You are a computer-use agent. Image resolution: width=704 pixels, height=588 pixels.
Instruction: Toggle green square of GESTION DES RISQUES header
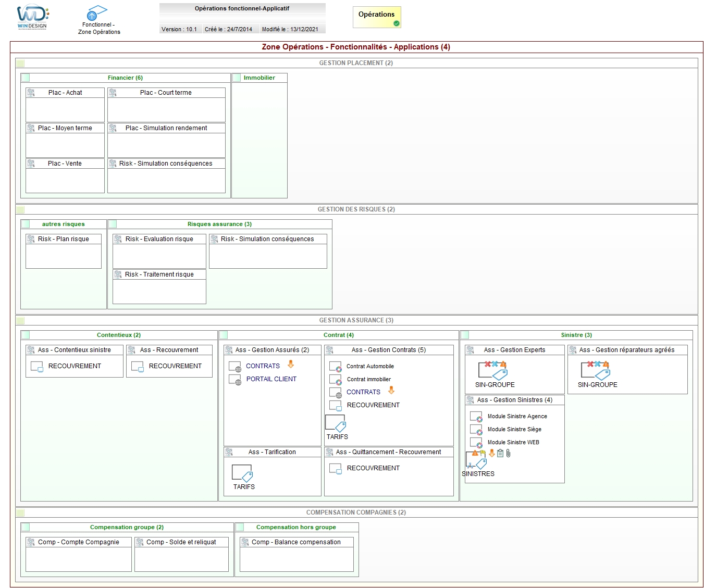coord(20,210)
